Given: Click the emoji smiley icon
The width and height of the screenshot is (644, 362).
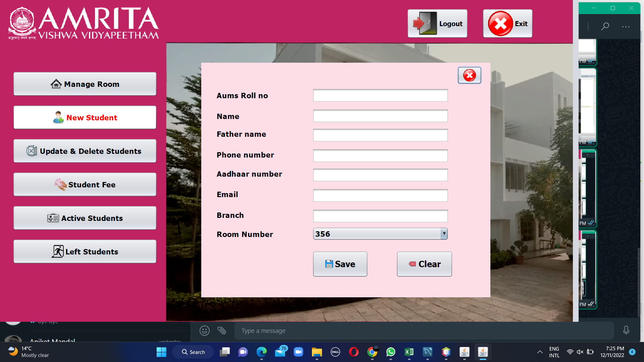Looking at the screenshot, I should (x=204, y=331).
